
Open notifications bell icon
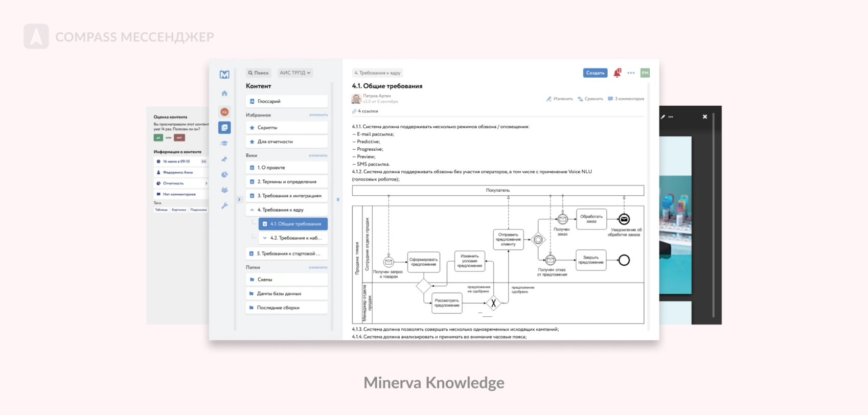pyautogui.click(x=617, y=73)
